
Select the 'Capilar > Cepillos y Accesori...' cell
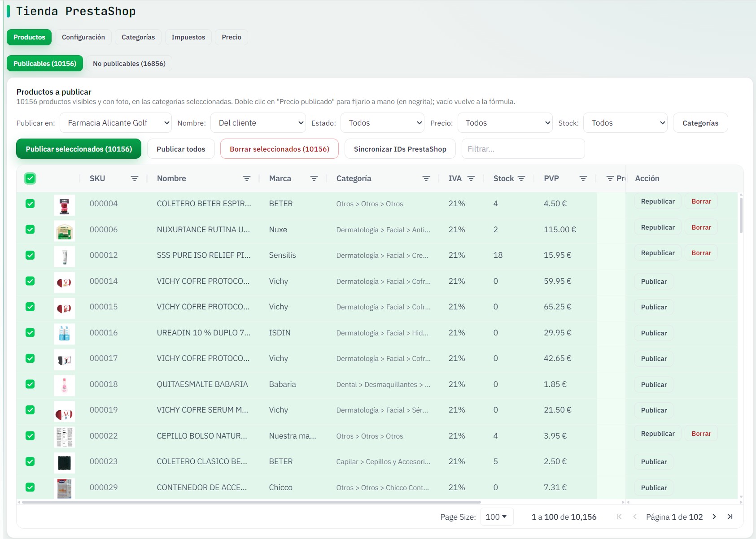click(383, 461)
